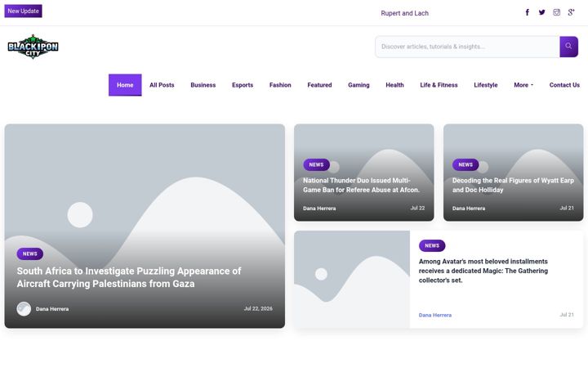588x368 pixels.
Task: Focus the Discover articles search field
Action: pyautogui.click(x=467, y=47)
